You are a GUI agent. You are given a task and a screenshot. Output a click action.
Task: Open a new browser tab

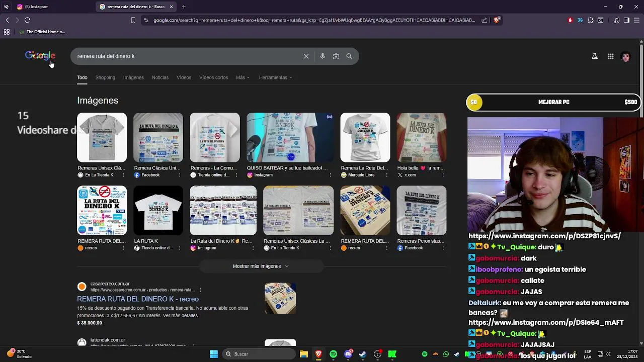[x=184, y=7]
